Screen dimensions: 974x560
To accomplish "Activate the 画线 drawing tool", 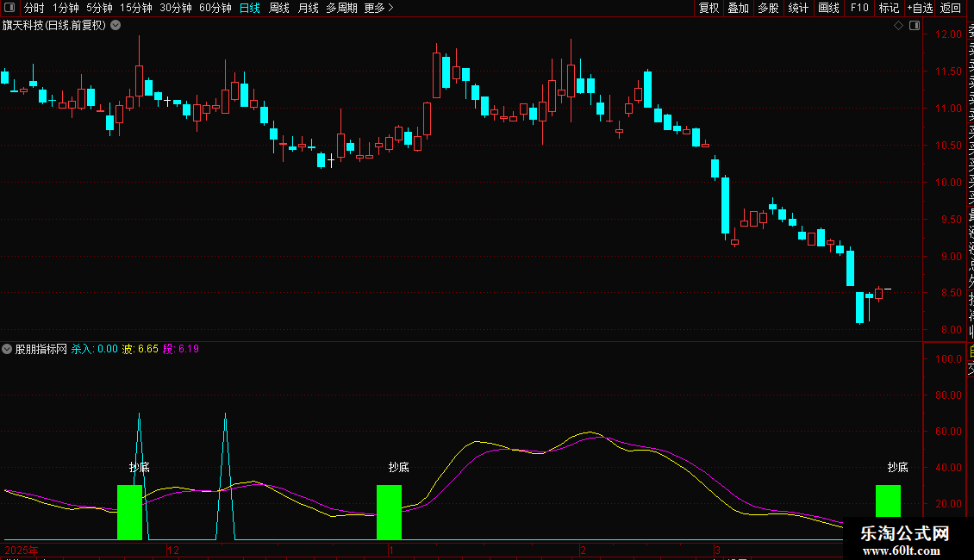I will [x=828, y=8].
